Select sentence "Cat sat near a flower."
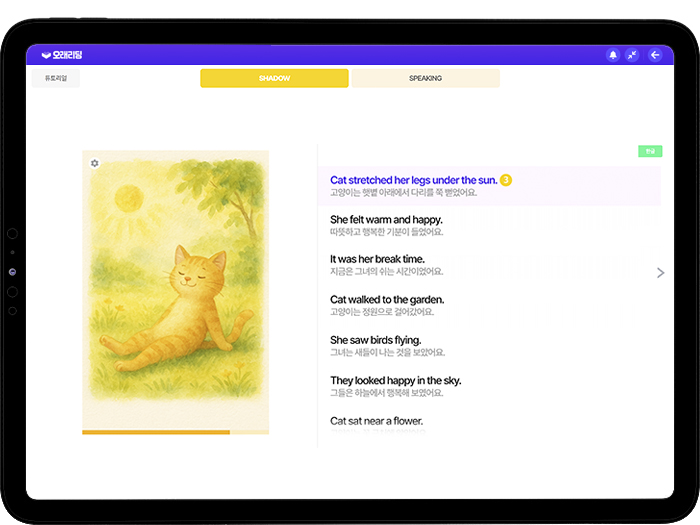The width and height of the screenshot is (700, 525). click(x=376, y=421)
